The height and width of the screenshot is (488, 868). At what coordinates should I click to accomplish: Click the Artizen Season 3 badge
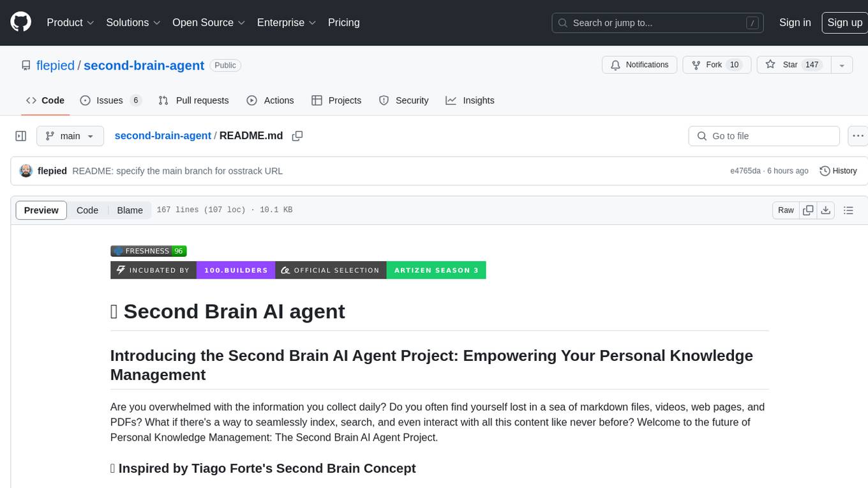380,270
